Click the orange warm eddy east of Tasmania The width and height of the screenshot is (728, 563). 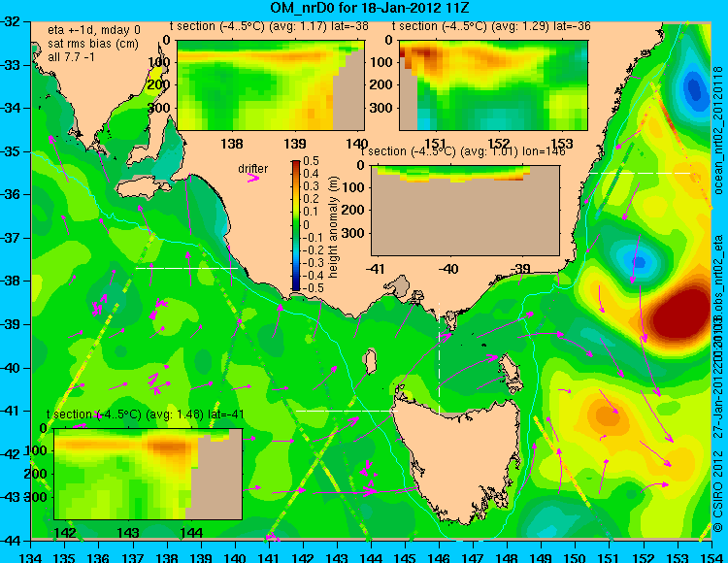(609, 414)
